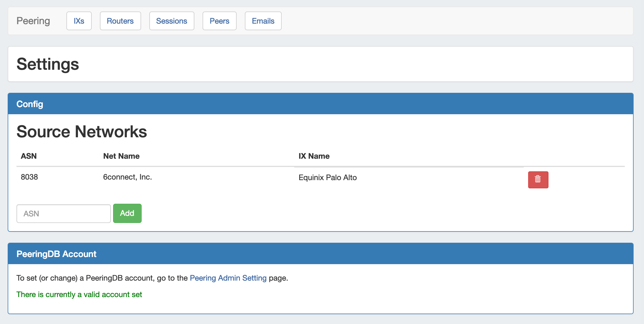This screenshot has width=644, height=324.
Task: Open the IXs section
Action: click(79, 21)
